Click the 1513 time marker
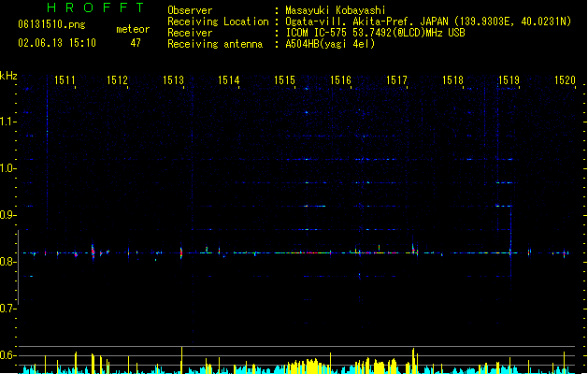Image resolution: width=588 pixels, height=374 pixels. tap(173, 80)
